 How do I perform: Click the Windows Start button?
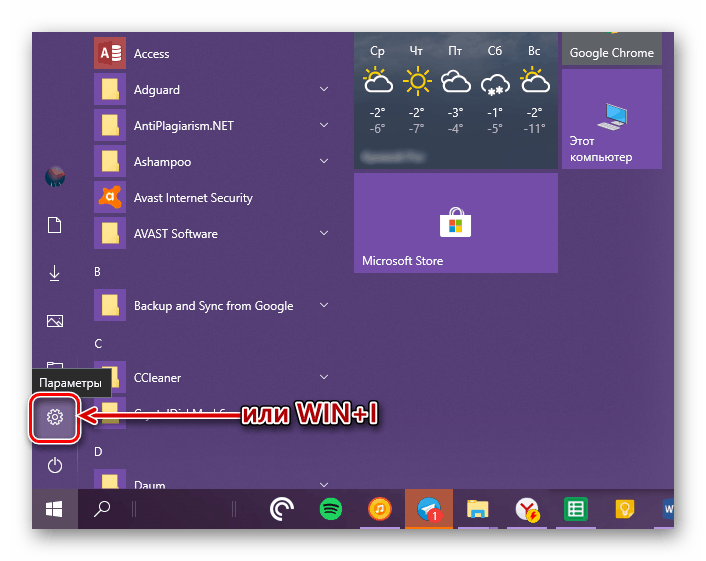[54, 509]
